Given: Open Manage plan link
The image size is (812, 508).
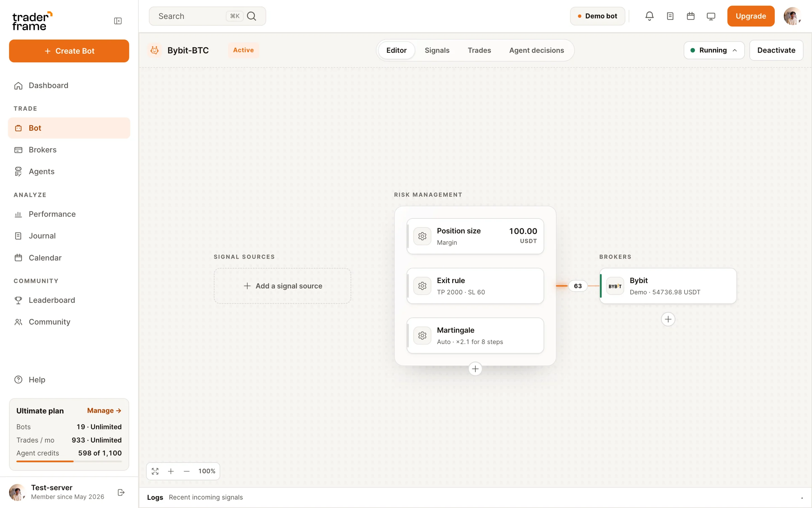Looking at the screenshot, I should (104, 410).
